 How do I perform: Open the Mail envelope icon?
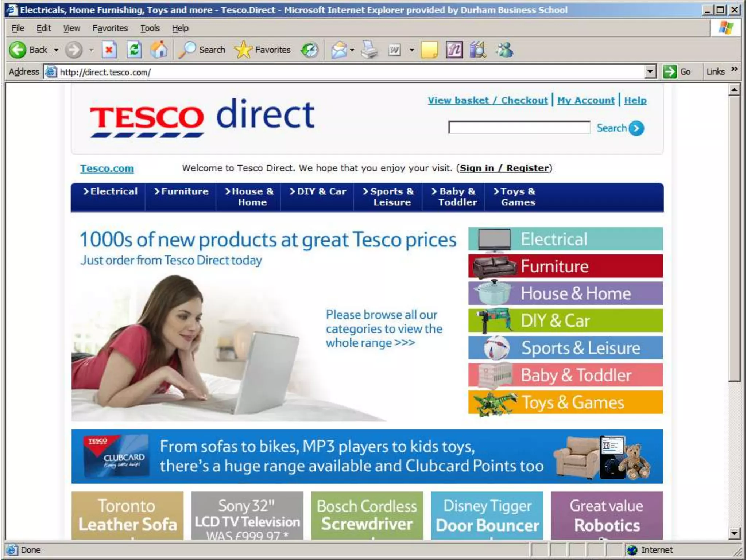339,50
